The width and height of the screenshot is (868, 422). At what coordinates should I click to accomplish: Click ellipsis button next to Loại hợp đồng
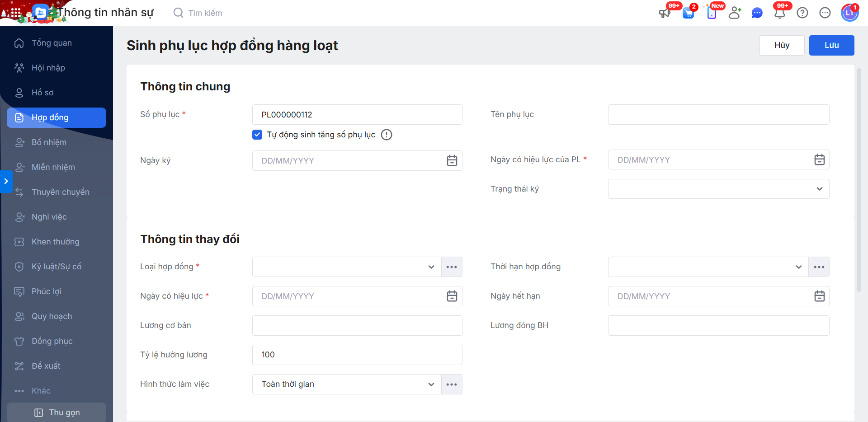tap(452, 267)
